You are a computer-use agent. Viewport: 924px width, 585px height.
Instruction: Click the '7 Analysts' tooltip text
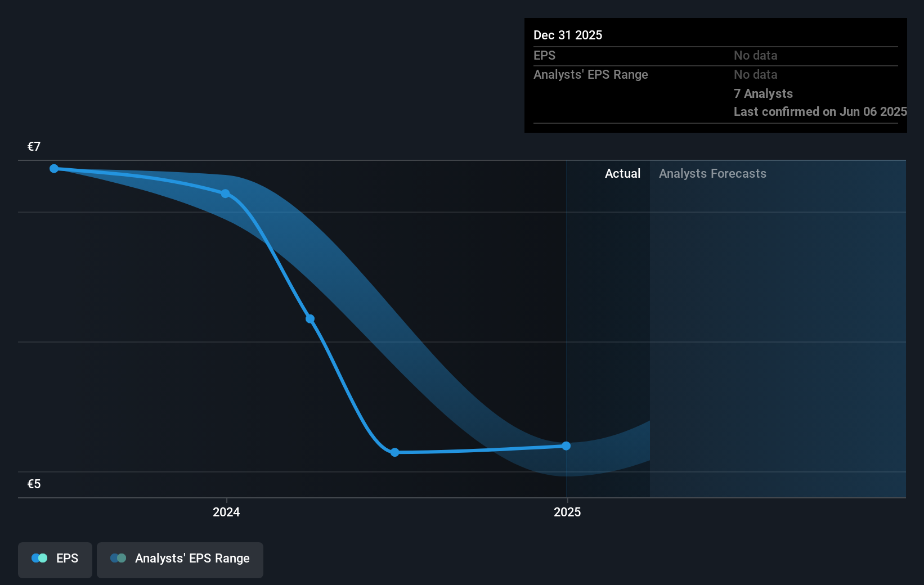[763, 93]
